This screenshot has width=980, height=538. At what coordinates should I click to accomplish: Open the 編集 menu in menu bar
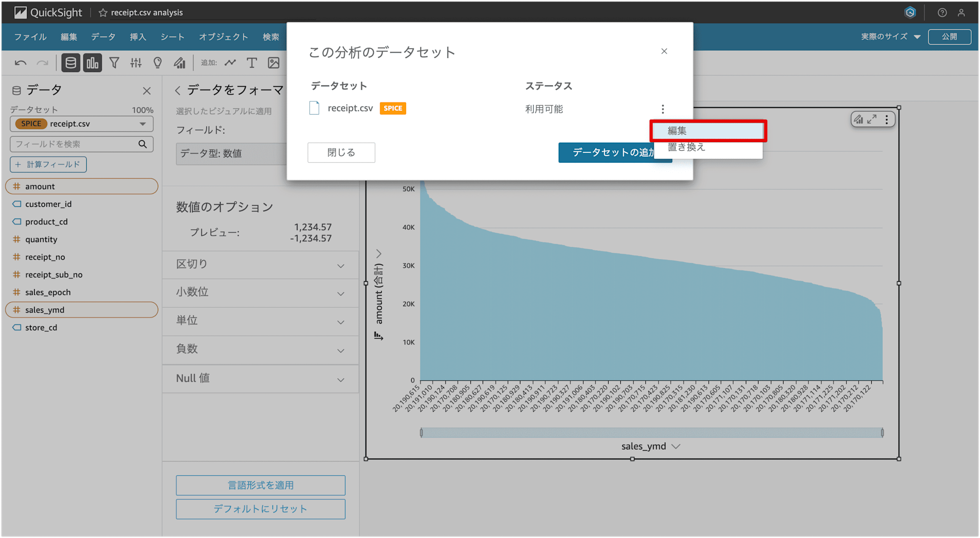[69, 37]
